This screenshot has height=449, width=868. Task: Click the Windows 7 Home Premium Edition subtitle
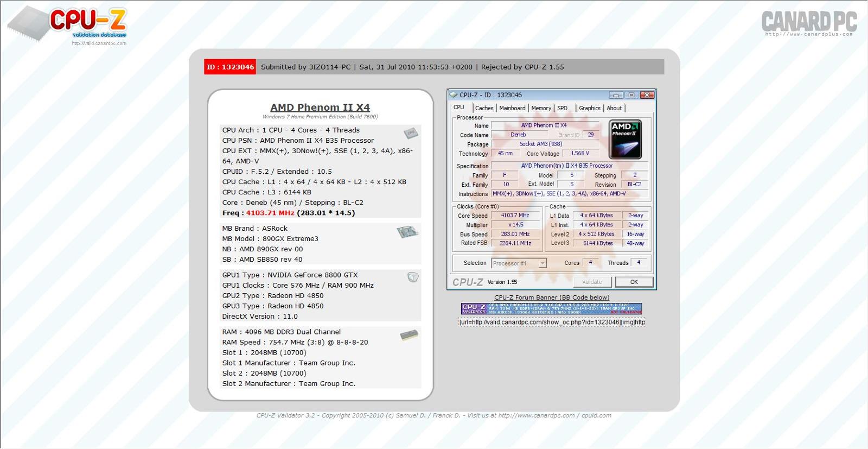pos(320,117)
